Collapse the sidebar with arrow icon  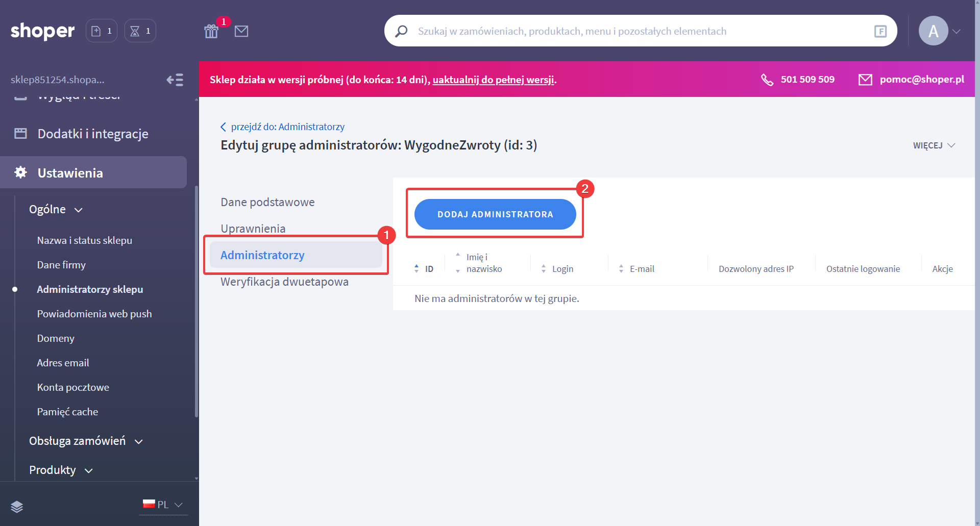click(175, 80)
